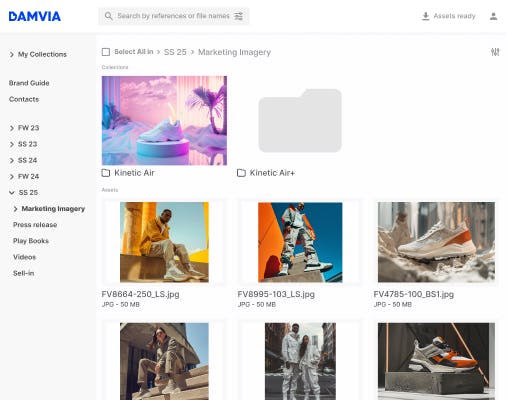Click Marketing Imagery breadcrumb
The height and width of the screenshot is (400, 507).
(234, 52)
